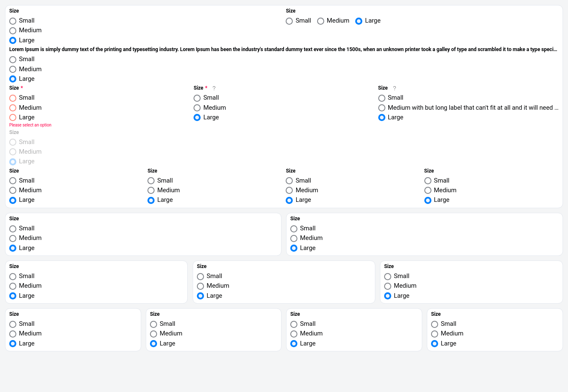This screenshot has width=568, height=392.
Task: Click the disabled greyed-out Large radio
Action: (13, 162)
